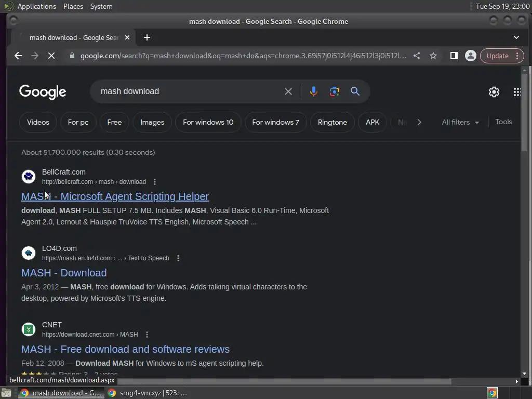
Task: Select the Videos filter chip
Action: click(x=38, y=122)
